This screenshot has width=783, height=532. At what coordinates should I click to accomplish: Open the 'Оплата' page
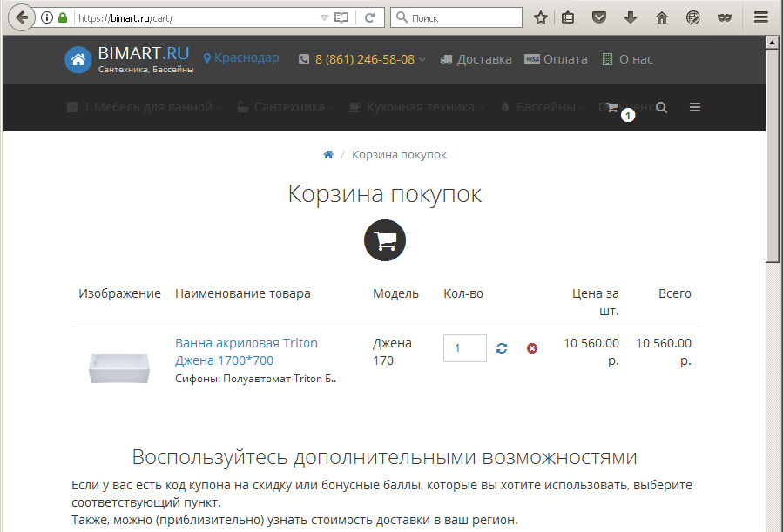pos(556,59)
